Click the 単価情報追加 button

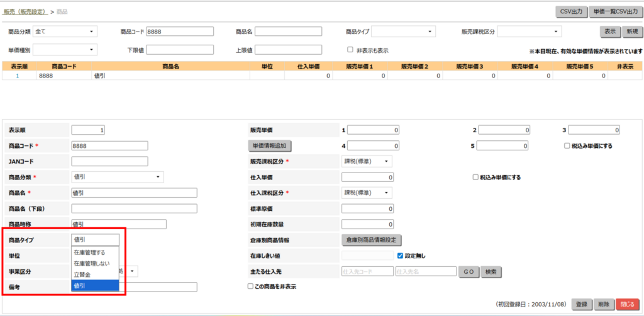(x=269, y=146)
